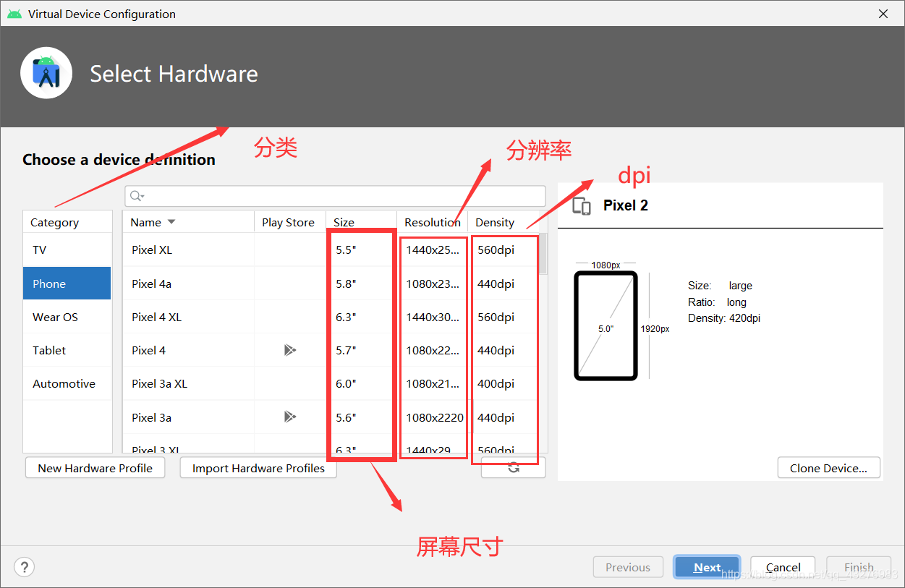Select the Wear OS category

click(x=67, y=317)
